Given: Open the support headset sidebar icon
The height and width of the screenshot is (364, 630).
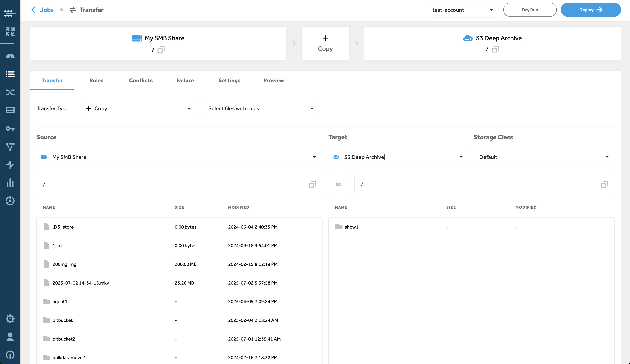Looking at the screenshot, I should (x=10, y=355).
